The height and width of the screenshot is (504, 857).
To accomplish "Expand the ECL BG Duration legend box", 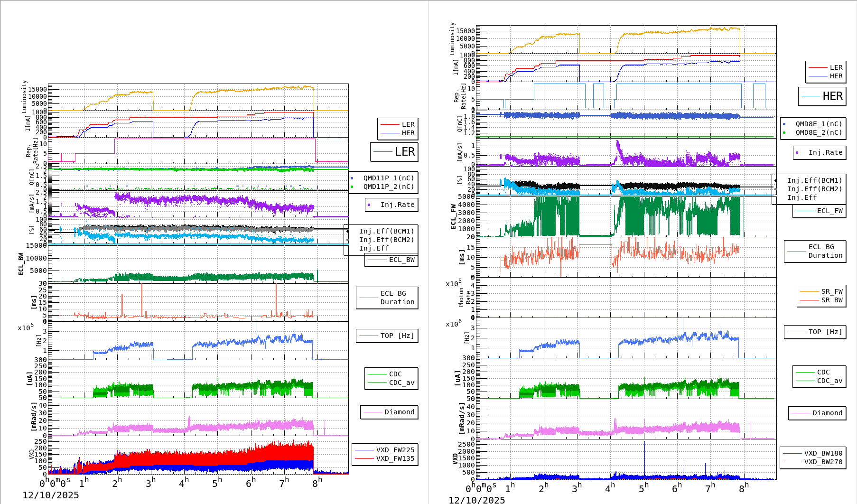I will coord(387,298).
